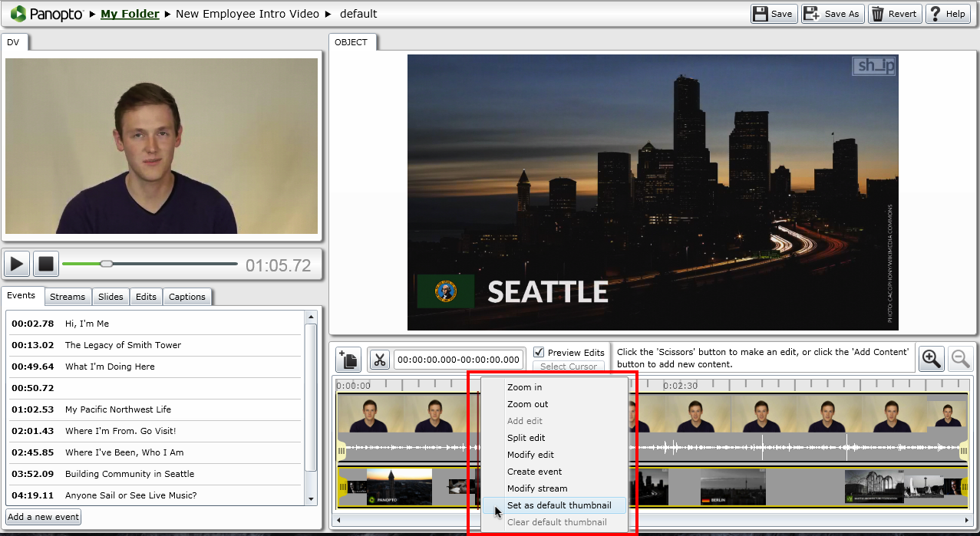Click the Seattle slide preview
The image size is (980, 536).
pos(652,192)
